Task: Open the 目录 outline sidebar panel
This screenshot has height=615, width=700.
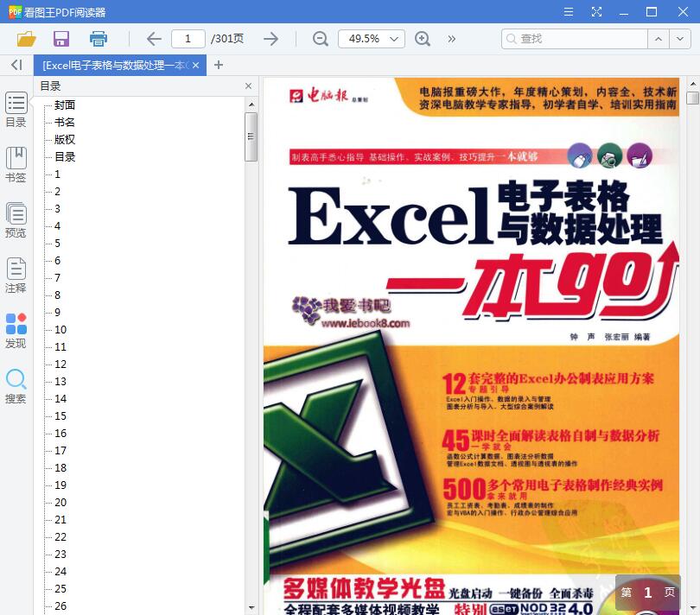Action: point(16,110)
